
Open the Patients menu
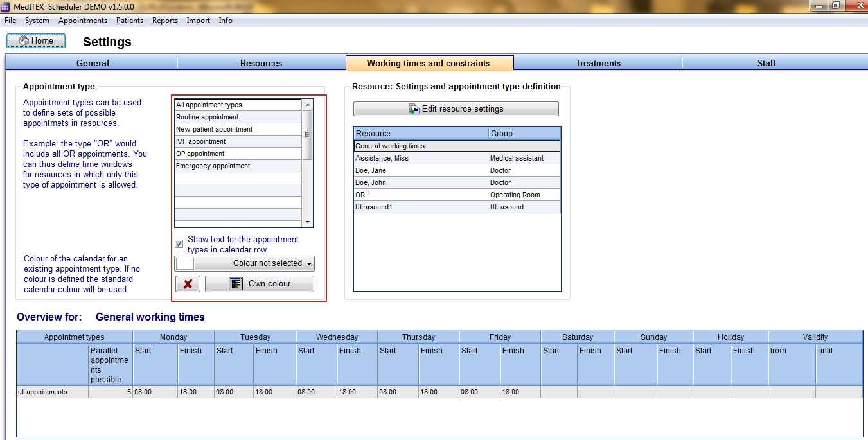(130, 21)
